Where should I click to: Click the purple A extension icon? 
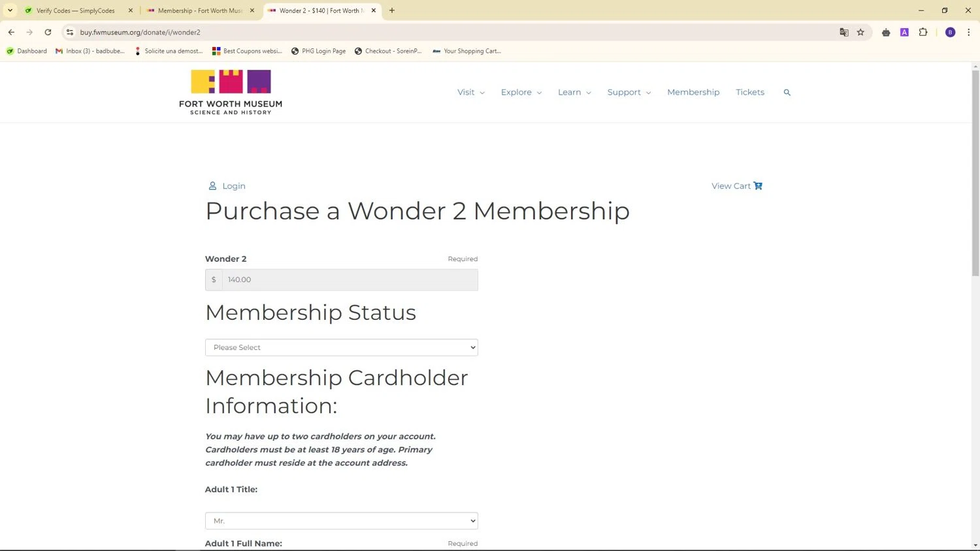click(x=904, y=32)
